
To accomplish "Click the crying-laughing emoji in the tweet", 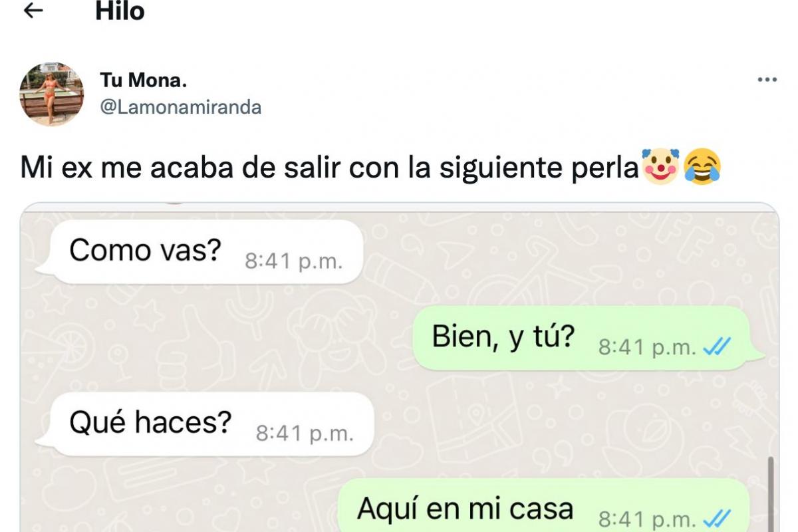I will [x=703, y=167].
